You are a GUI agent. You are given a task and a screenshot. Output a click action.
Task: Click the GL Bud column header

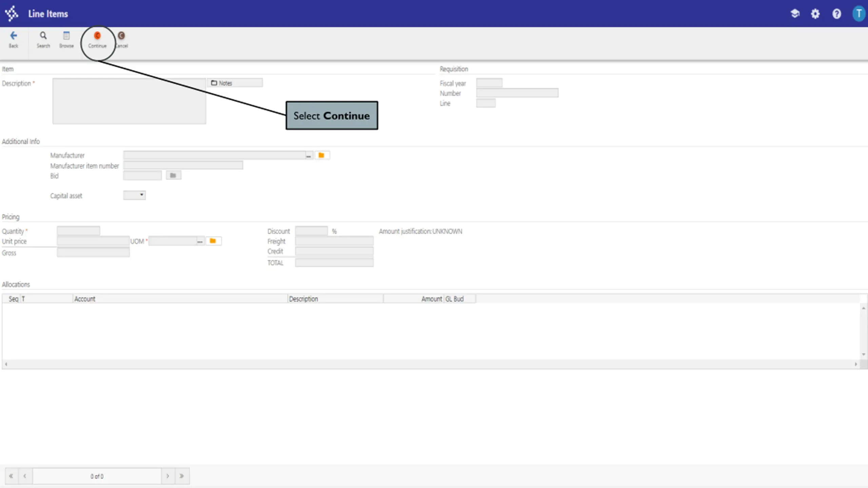pos(460,299)
